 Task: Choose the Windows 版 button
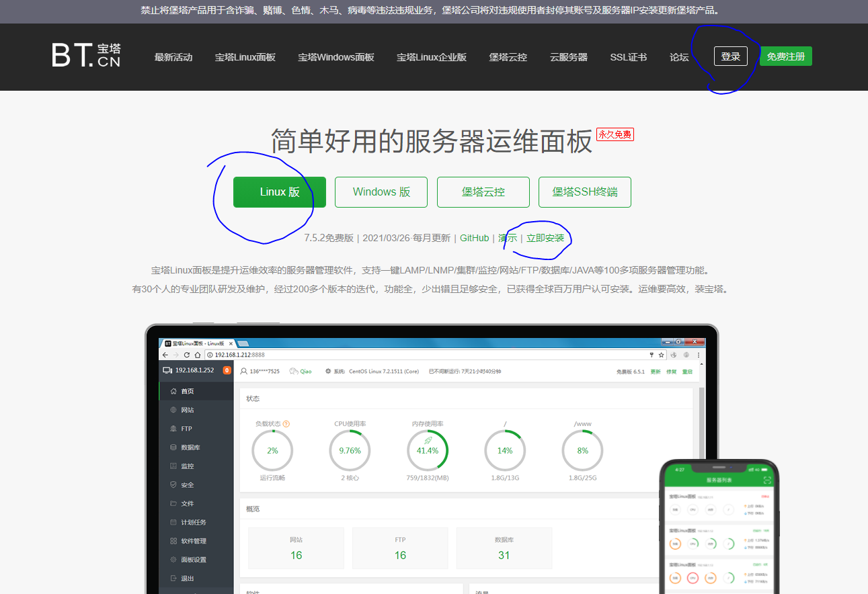click(x=381, y=192)
